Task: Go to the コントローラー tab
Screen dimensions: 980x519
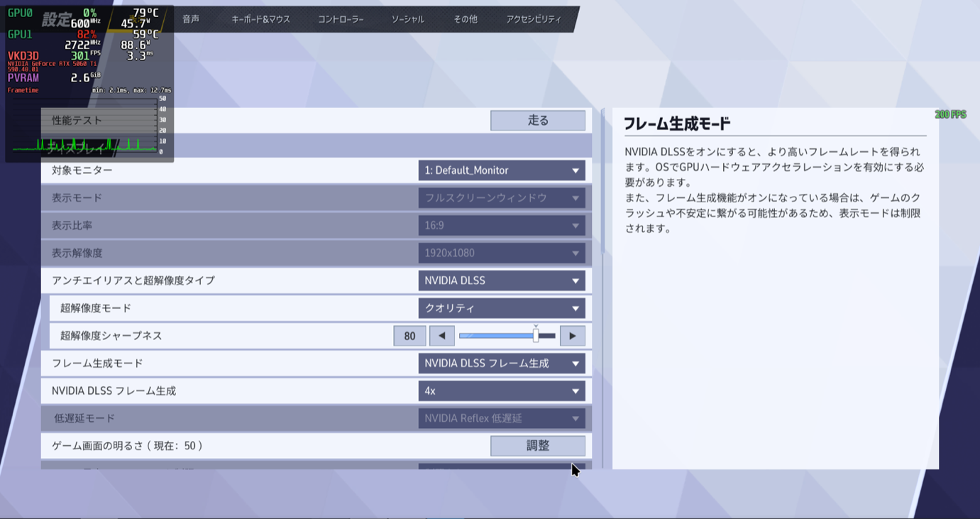Action: (341, 19)
